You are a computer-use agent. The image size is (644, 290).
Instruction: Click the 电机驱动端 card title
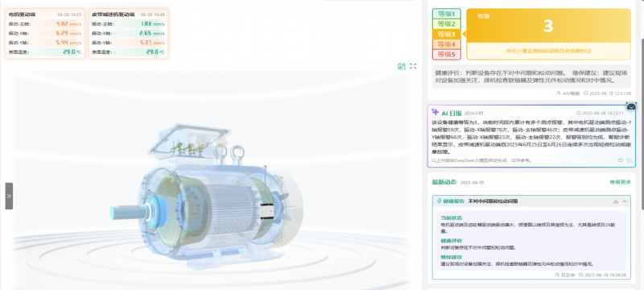point(22,14)
